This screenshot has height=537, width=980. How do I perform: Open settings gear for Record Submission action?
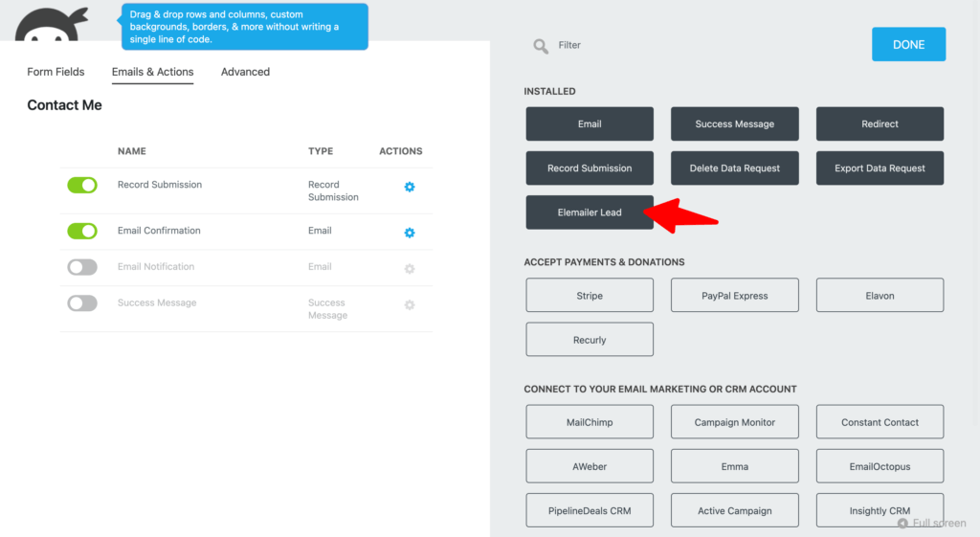pyautogui.click(x=410, y=187)
